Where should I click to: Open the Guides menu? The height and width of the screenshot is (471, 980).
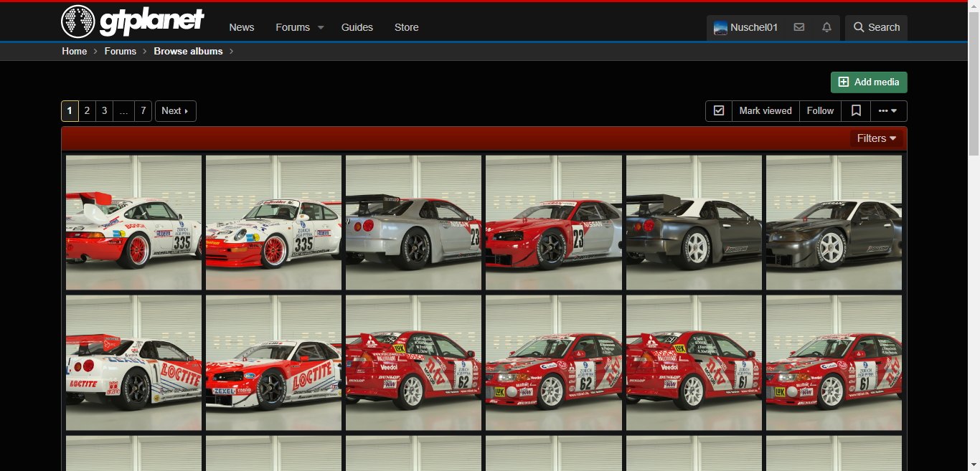coord(357,27)
